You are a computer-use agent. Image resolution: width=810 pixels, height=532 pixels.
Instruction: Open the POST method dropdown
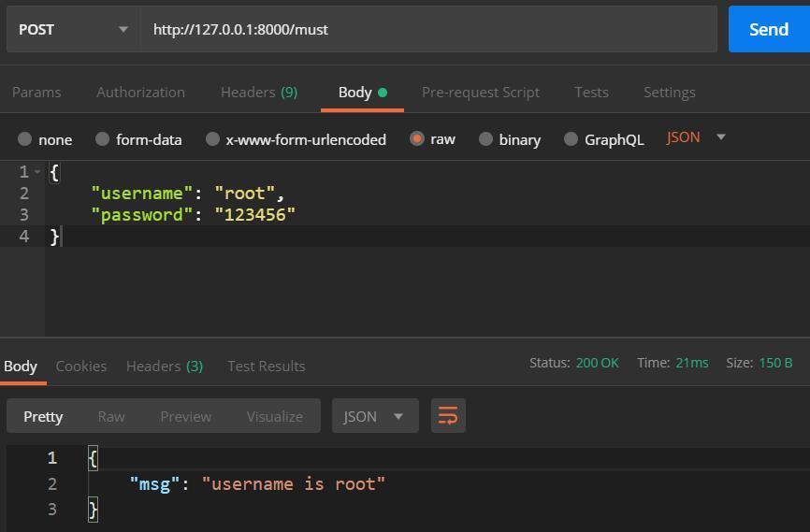click(x=73, y=29)
